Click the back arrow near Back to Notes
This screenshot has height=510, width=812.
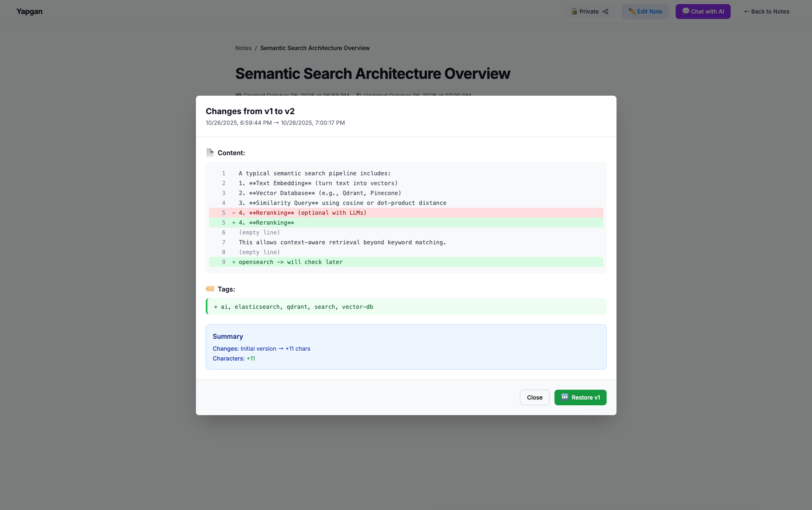pyautogui.click(x=746, y=11)
